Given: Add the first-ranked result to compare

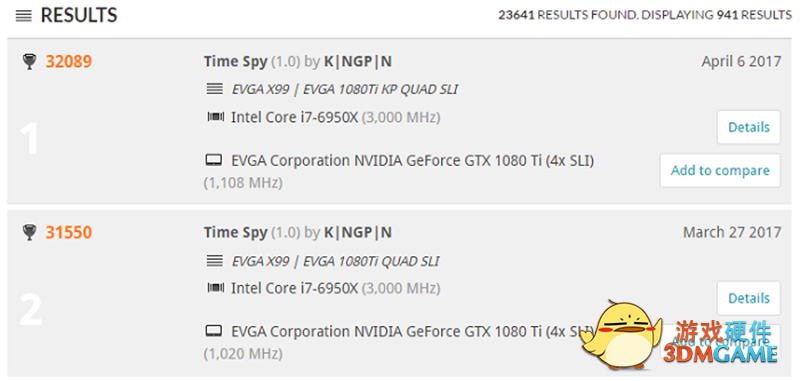Looking at the screenshot, I should coord(720,170).
